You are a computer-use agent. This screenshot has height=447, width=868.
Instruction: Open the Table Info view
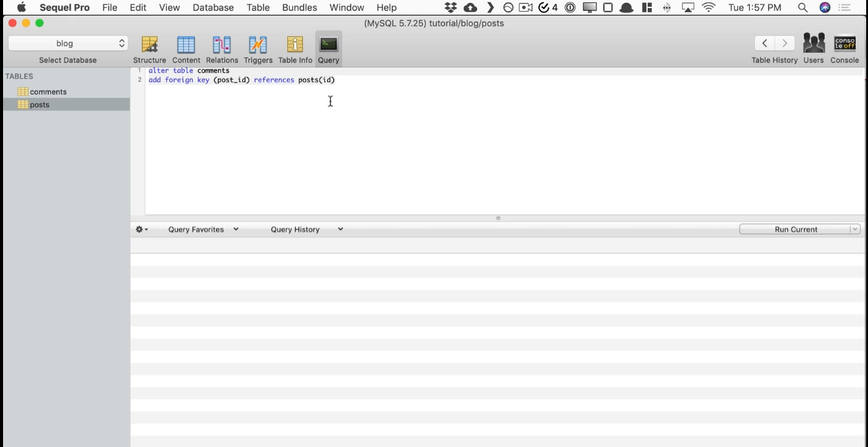click(x=295, y=49)
